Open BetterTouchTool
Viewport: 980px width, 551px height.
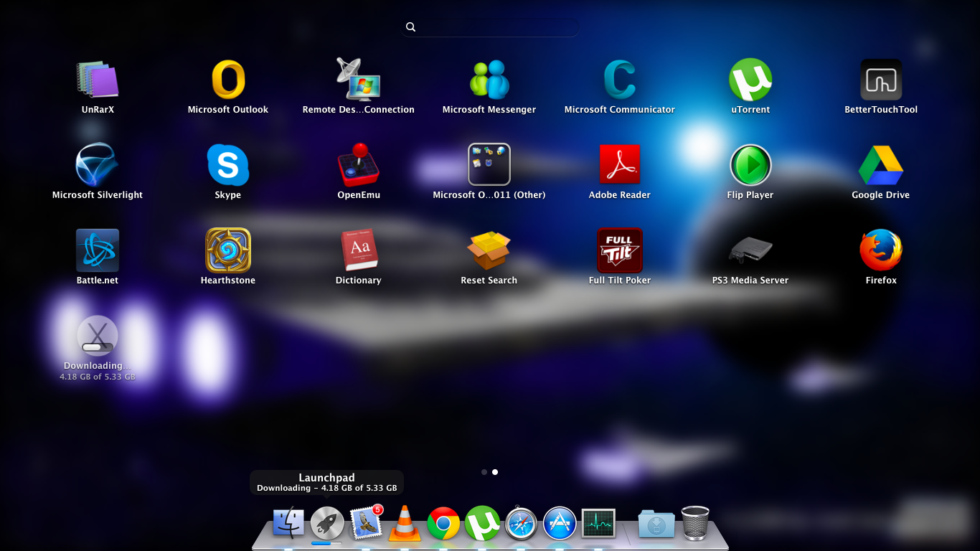coord(881,80)
